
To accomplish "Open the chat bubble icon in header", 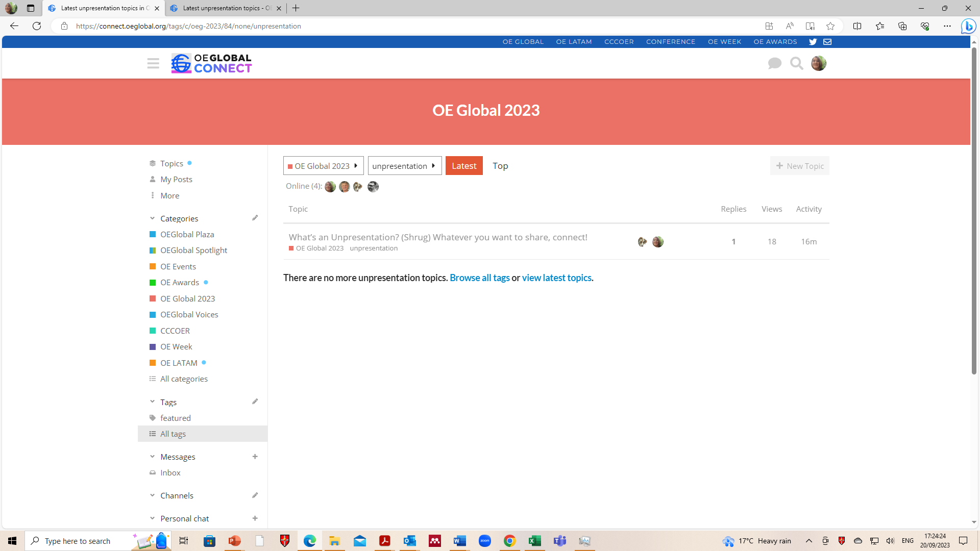I will coord(774,63).
